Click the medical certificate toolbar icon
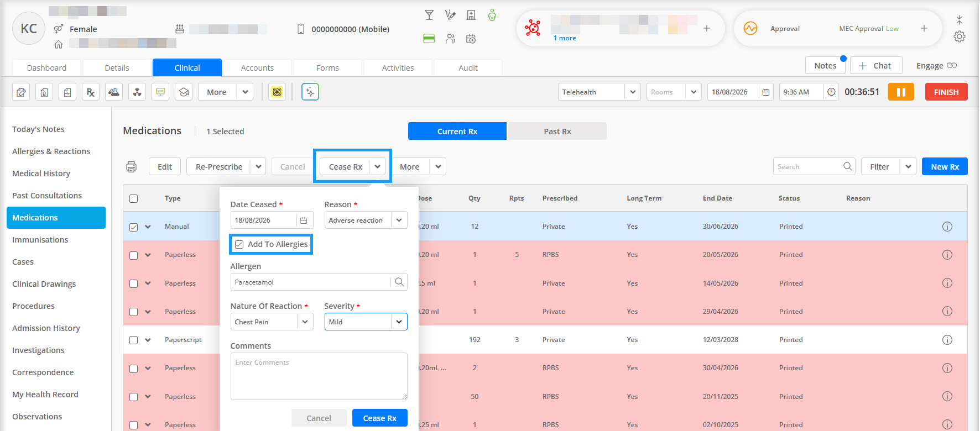 (44, 92)
